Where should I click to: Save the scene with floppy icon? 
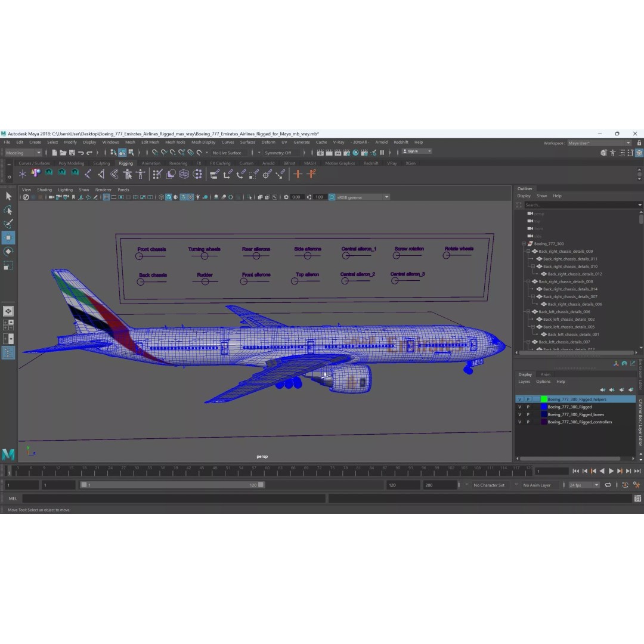click(x=72, y=153)
